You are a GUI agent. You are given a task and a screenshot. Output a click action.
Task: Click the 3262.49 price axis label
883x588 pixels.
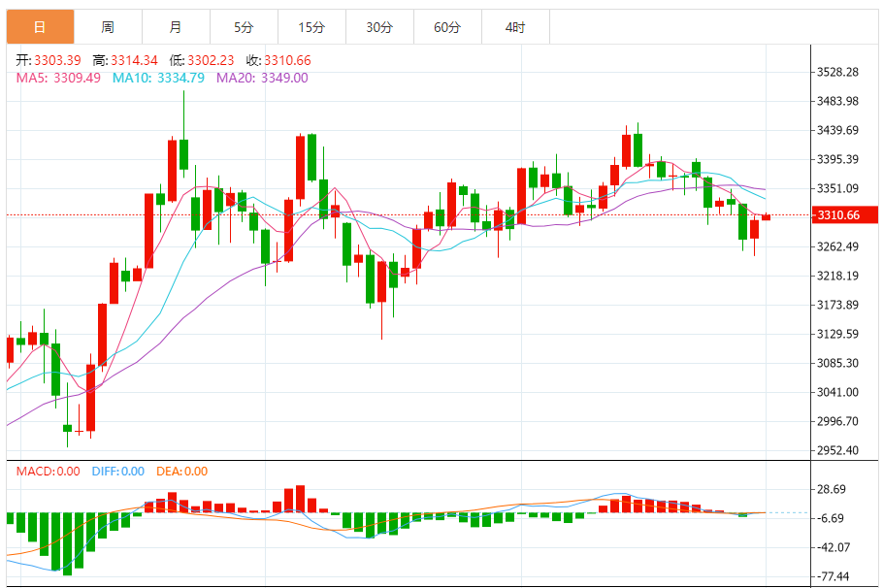tap(838, 246)
